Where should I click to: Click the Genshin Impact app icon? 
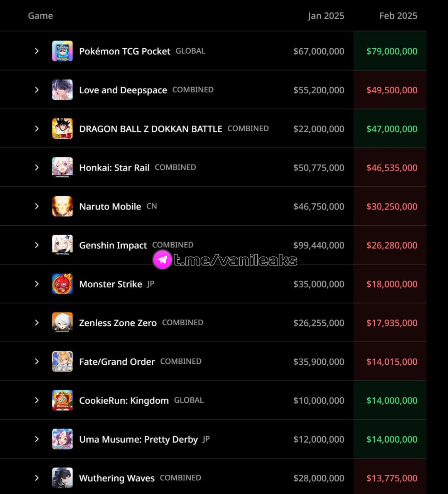pos(63,245)
